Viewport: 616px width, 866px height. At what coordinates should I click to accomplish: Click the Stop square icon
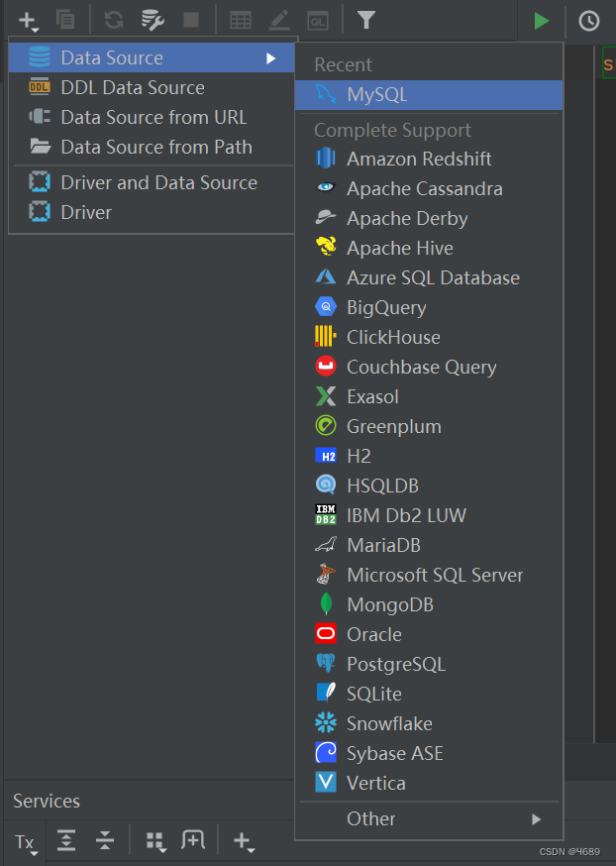[x=191, y=21]
